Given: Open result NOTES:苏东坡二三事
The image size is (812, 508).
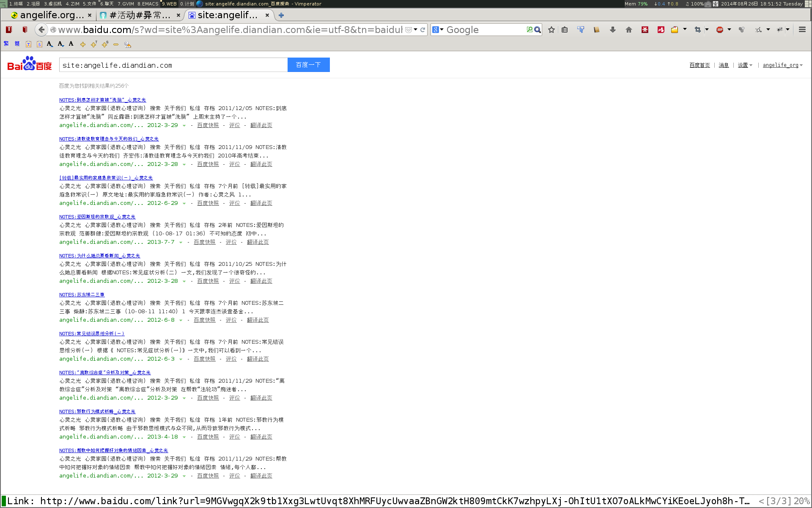Looking at the screenshot, I should point(82,295).
